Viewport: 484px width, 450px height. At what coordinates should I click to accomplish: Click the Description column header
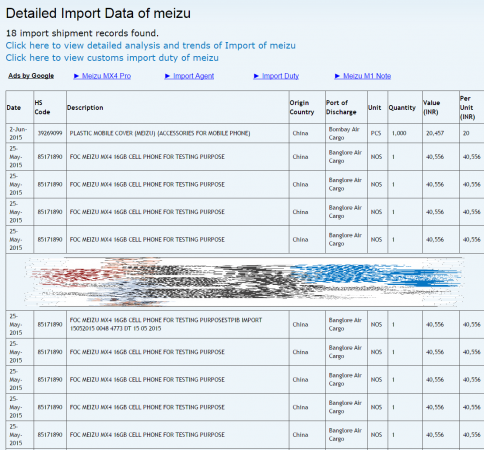(x=85, y=108)
